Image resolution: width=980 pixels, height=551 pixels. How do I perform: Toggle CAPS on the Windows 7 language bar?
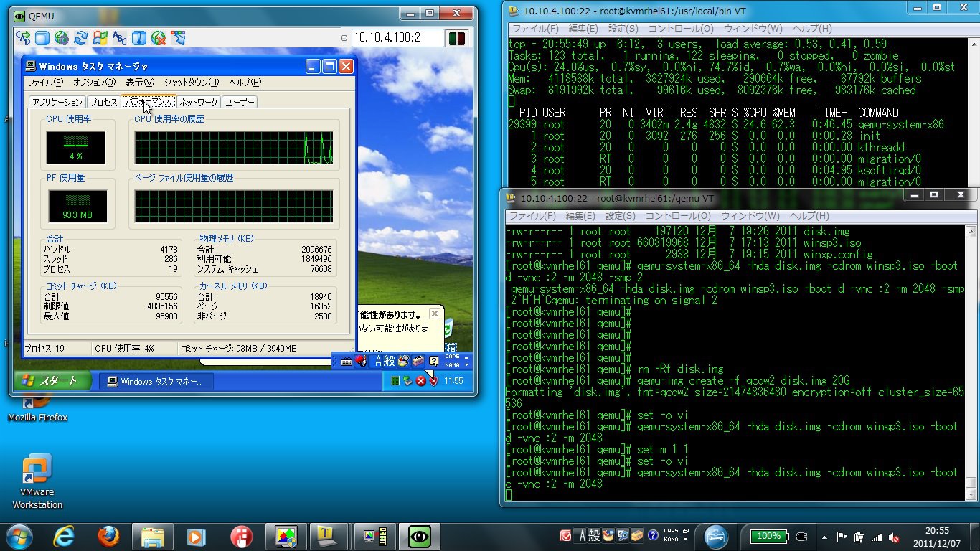[672, 532]
